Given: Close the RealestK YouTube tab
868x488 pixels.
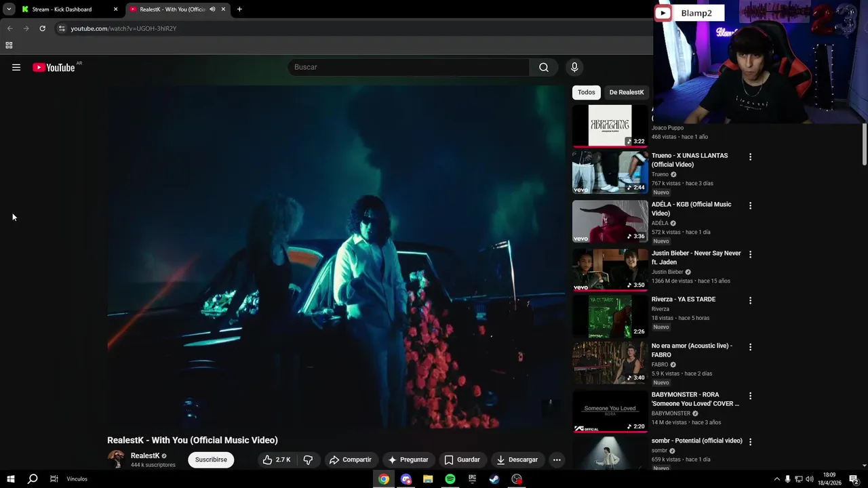Looking at the screenshot, I should pyautogui.click(x=223, y=9).
